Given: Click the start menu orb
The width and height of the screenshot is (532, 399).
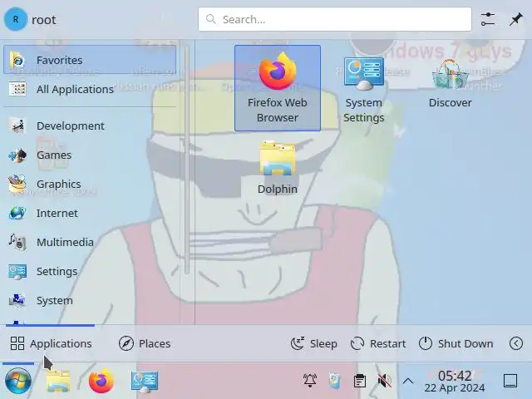Looking at the screenshot, I should point(18,381).
